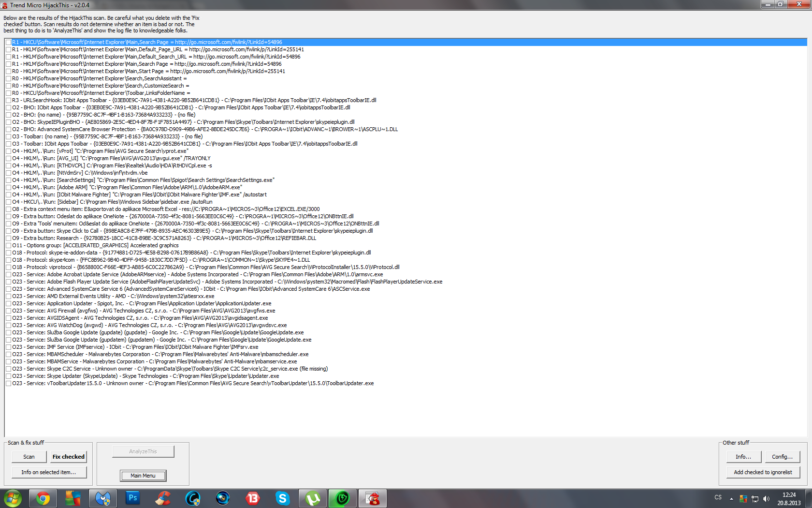Click the AnalyzeThis button
812x508 pixels.
point(143,451)
